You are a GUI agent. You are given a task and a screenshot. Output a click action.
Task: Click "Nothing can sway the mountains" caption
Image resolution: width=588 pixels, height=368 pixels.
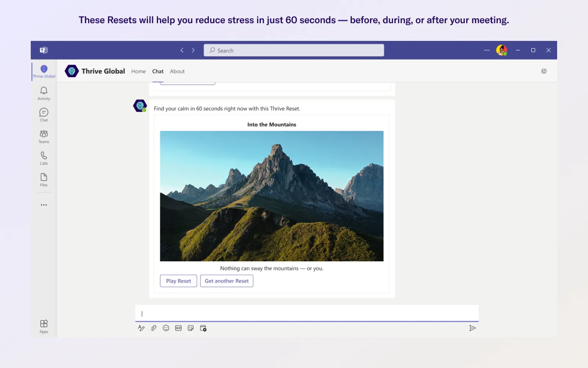click(272, 268)
